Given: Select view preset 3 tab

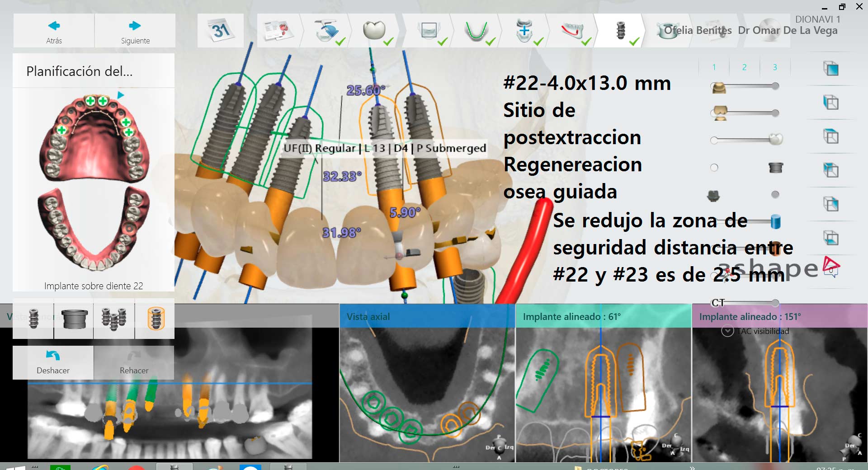Looking at the screenshot, I should [x=775, y=67].
